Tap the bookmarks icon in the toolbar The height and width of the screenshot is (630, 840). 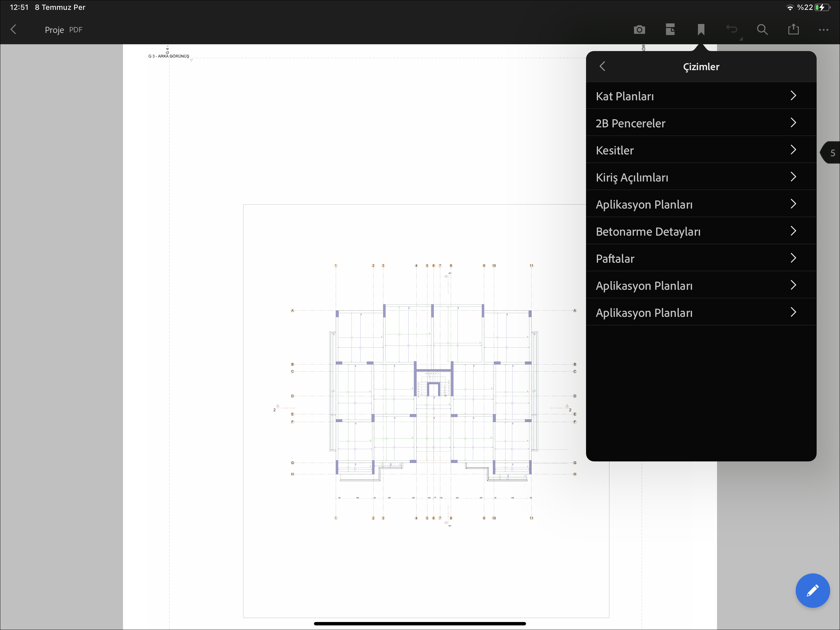pyautogui.click(x=701, y=30)
